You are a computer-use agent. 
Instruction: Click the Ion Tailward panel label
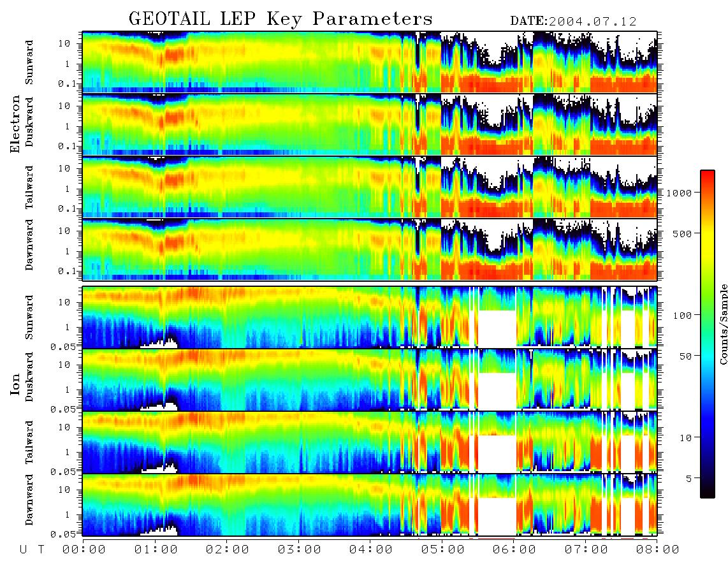coord(29,442)
